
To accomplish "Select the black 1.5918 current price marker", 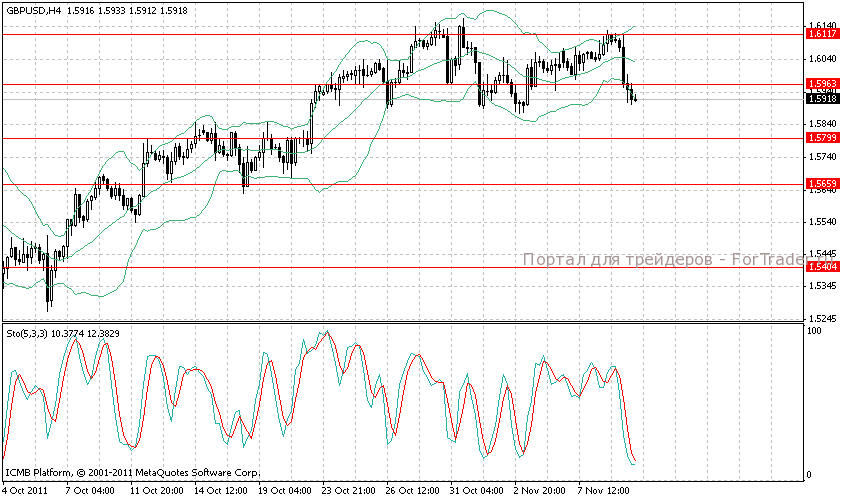I will [x=822, y=98].
